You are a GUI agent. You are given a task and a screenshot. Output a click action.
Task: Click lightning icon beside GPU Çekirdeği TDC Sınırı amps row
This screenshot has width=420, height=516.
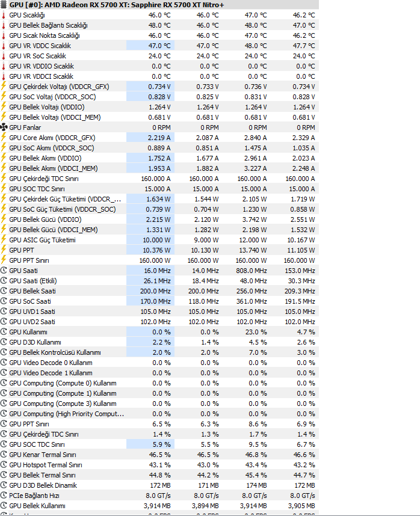[4, 178]
